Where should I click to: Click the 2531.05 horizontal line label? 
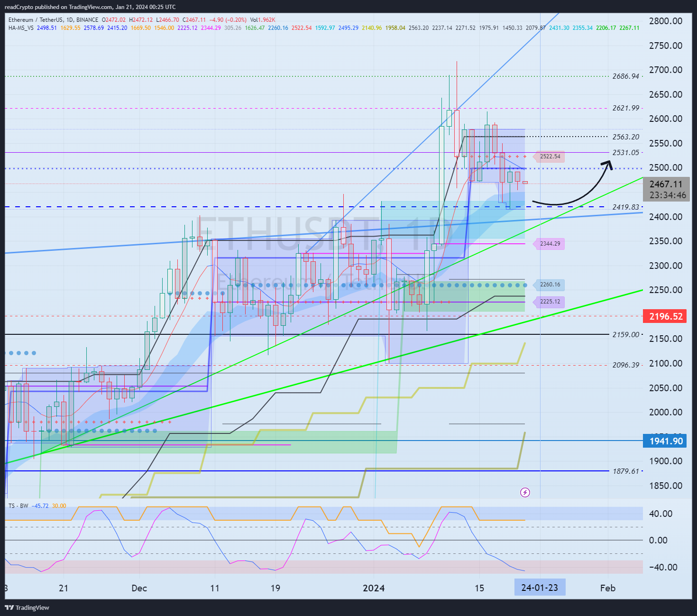coord(626,153)
